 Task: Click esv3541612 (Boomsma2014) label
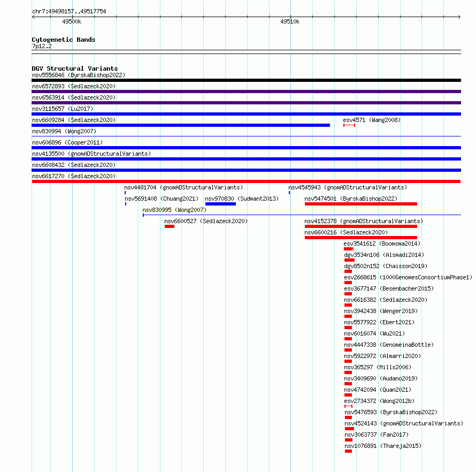coord(382,243)
